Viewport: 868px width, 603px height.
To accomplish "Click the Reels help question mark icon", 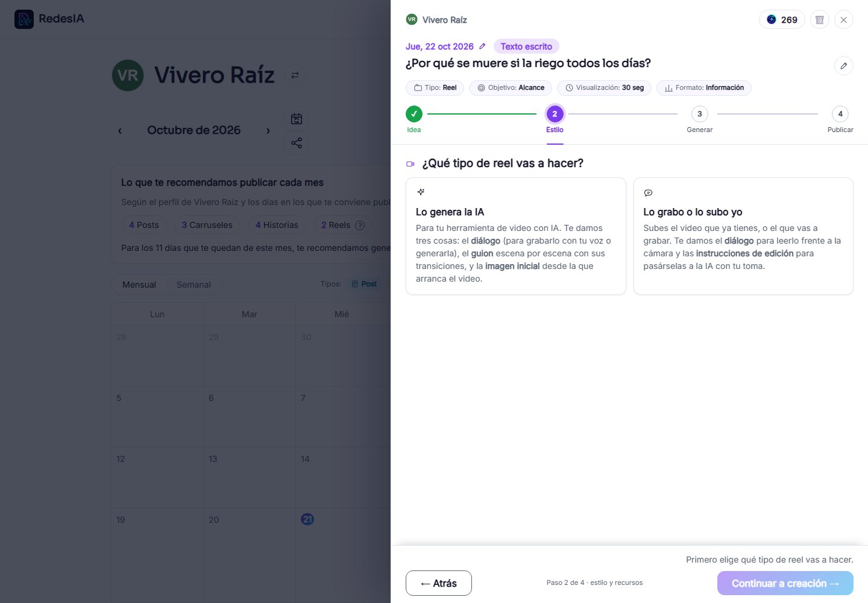I will (360, 226).
